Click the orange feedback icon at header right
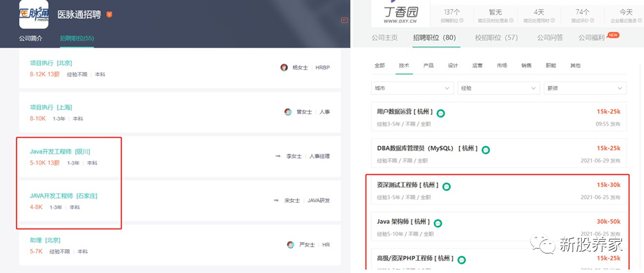Viewport: 644px width, 273px height. (x=345, y=20)
